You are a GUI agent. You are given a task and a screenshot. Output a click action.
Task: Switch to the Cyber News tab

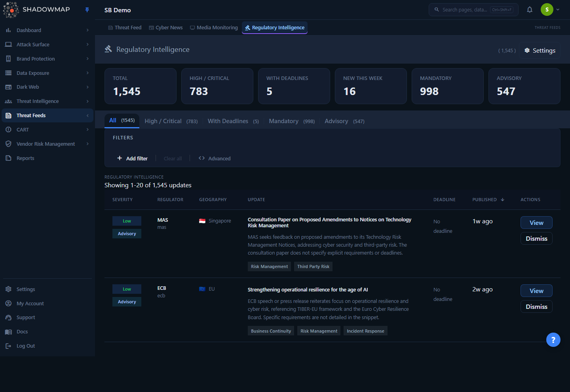tap(166, 28)
